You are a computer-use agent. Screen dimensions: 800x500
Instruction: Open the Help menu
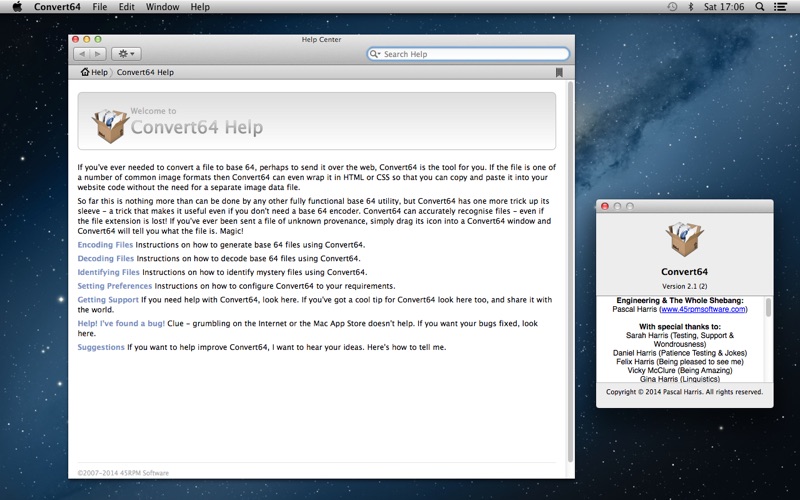click(200, 7)
